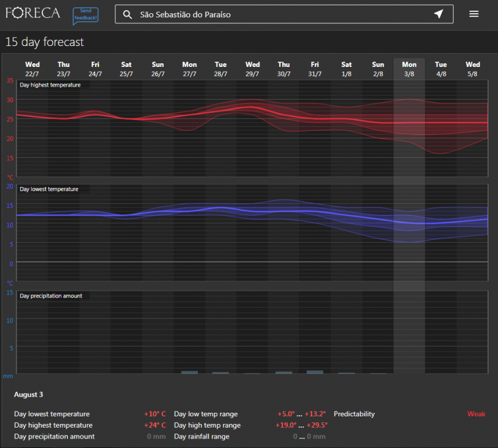
Task: Use current location arrow icon
Action: coord(439,14)
